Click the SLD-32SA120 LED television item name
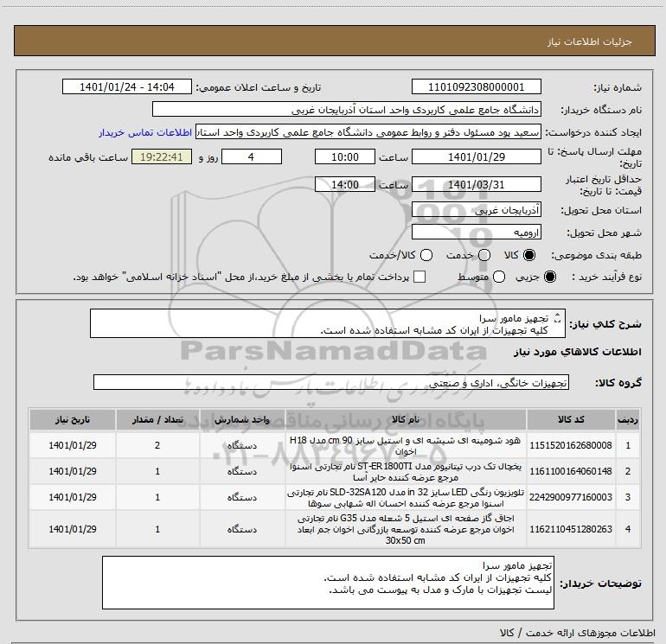Image resolution: width=666 pixels, height=644 pixels. [406, 497]
